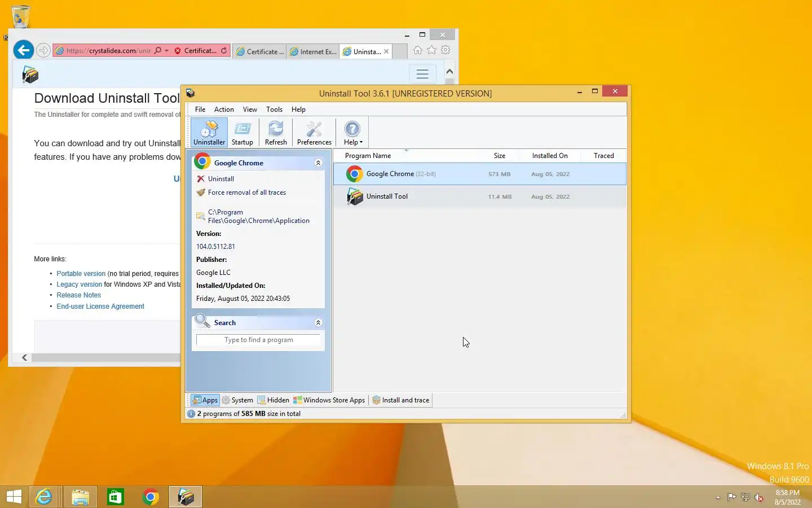The image size is (812, 508).
Task: Click the Certificate error indicator in IE
Action: [x=195, y=51]
